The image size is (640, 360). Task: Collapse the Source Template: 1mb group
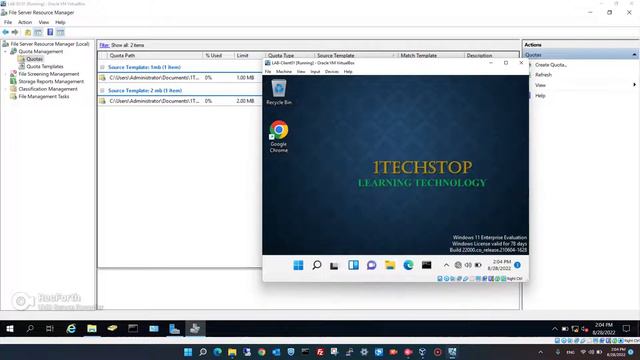click(x=102, y=67)
